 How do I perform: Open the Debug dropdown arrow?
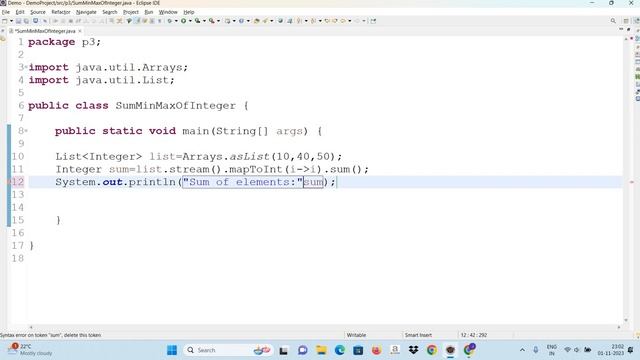tap(176, 21)
